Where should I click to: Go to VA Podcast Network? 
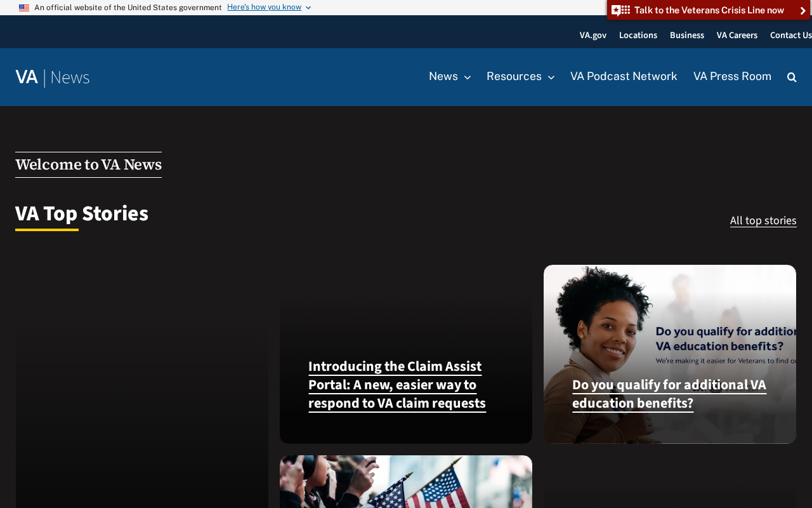pyautogui.click(x=624, y=76)
